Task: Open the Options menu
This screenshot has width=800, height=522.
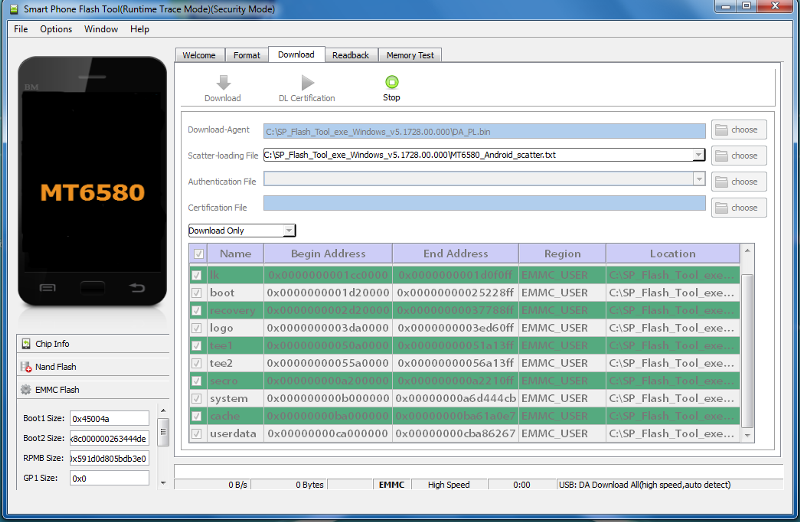Action: [56, 29]
